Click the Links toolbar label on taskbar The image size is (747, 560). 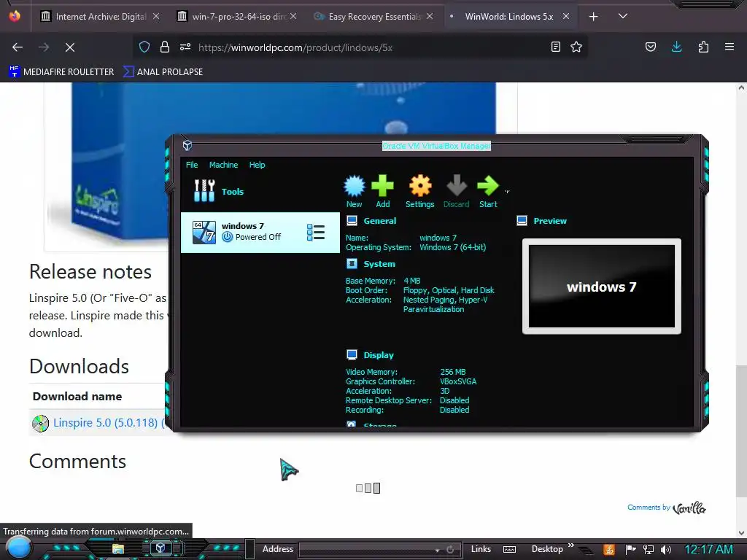click(481, 549)
